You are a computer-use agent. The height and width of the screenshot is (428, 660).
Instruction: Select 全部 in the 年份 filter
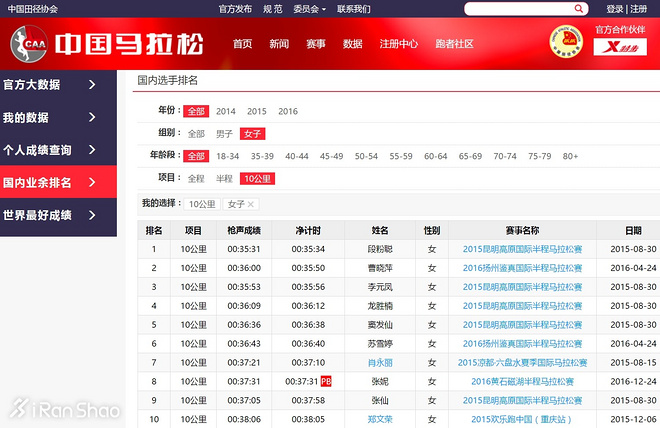[196, 111]
